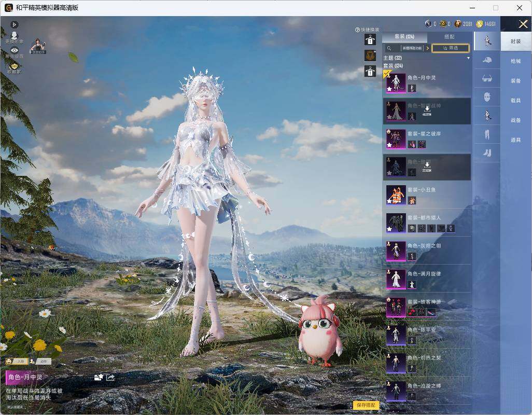The width and height of the screenshot is (532, 415).
Task: Select the upper body clothing category icon
Action: (x=487, y=116)
